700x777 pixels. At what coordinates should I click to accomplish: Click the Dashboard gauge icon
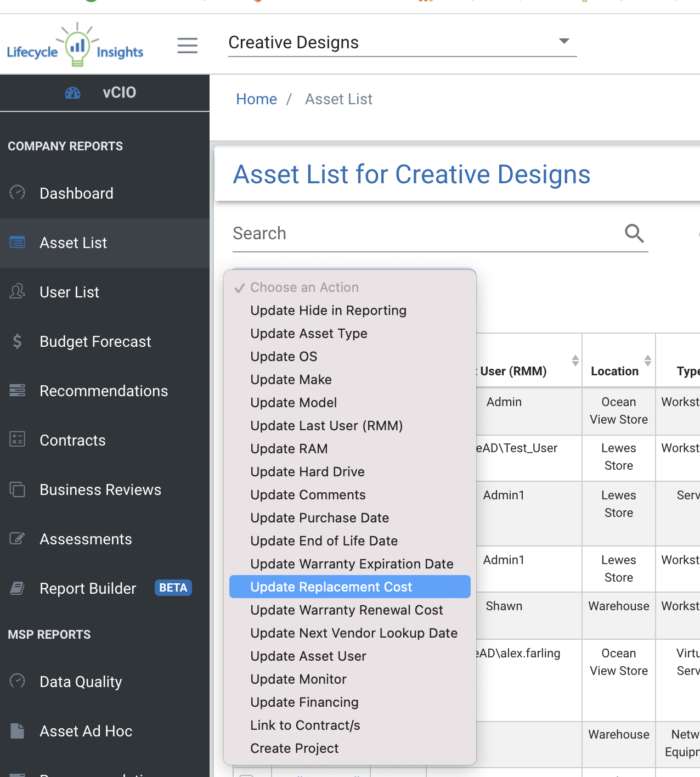coord(18,193)
